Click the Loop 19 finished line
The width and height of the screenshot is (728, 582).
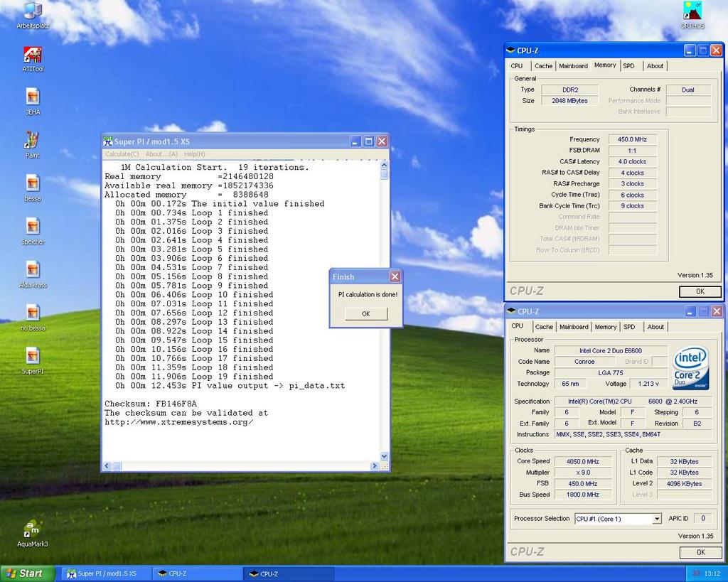[194, 377]
